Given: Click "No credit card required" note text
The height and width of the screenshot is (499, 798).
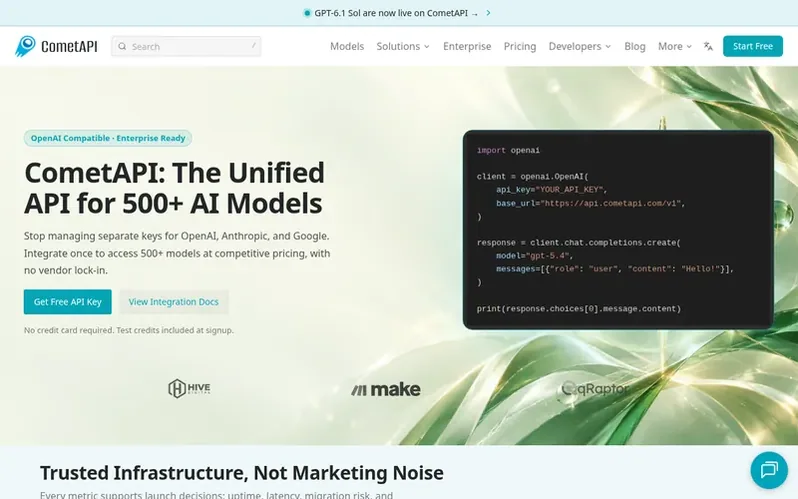Looking at the screenshot, I should pyautogui.click(x=129, y=330).
